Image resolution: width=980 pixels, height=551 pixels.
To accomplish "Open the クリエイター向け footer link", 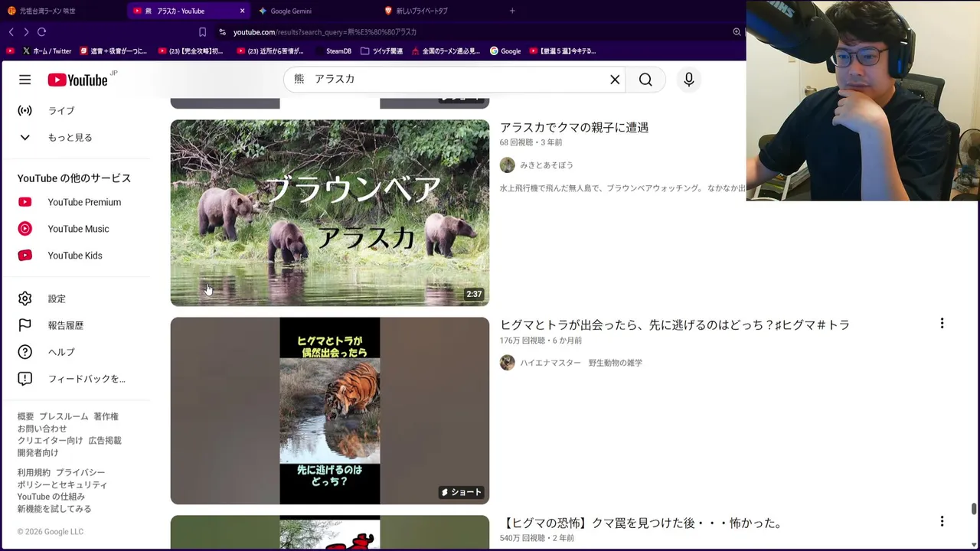I will point(50,441).
